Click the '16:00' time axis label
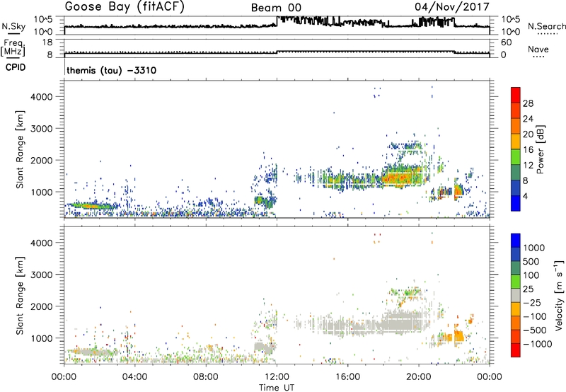The height and width of the screenshot is (392, 566). [x=347, y=377]
